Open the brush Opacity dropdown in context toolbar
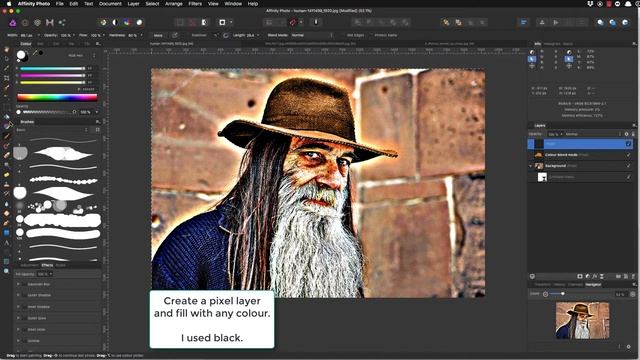 tap(73, 35)
